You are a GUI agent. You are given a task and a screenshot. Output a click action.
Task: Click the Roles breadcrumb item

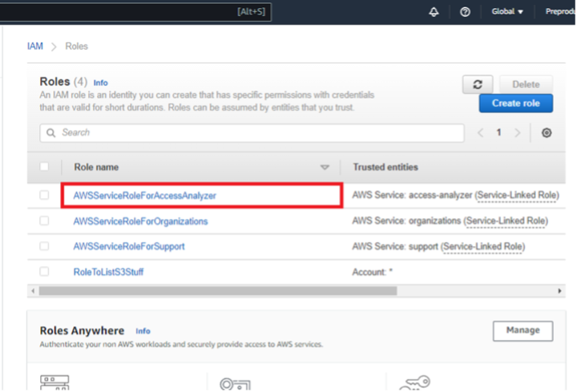(x=77, y=46)
